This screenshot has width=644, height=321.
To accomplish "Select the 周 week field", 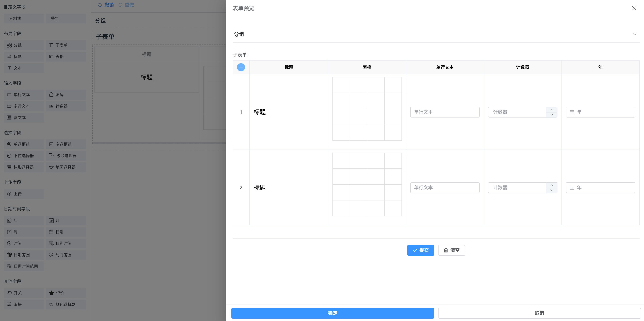I will click(24, 232).
